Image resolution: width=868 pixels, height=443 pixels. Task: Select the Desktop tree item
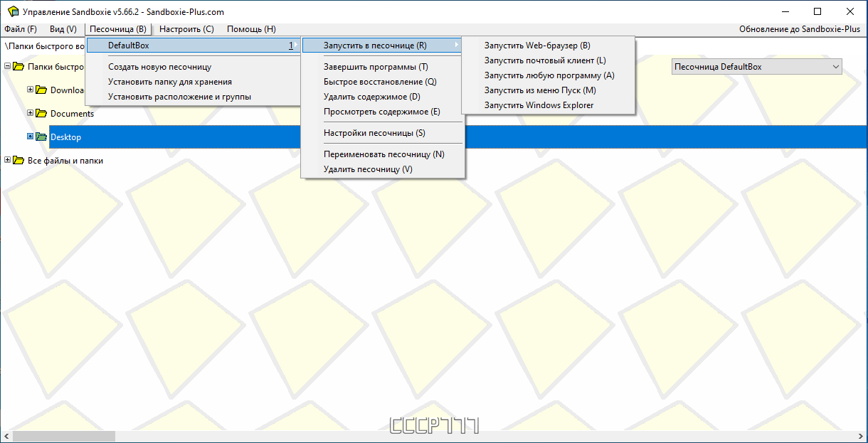click(65, 137)
